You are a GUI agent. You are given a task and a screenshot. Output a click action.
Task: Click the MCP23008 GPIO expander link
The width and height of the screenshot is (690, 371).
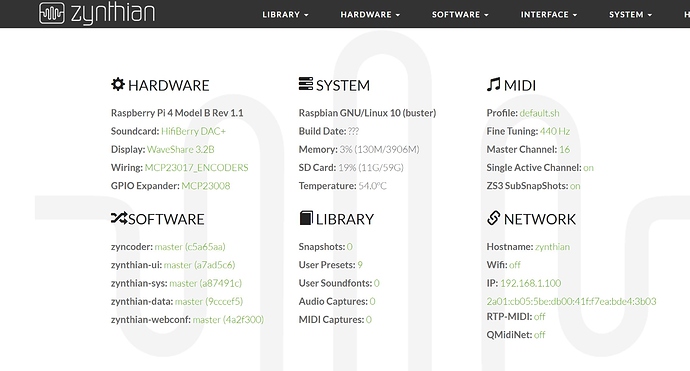click(206, 186)
